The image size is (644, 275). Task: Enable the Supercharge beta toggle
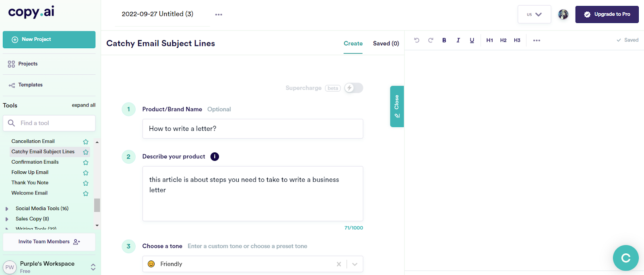click(354, 88)
